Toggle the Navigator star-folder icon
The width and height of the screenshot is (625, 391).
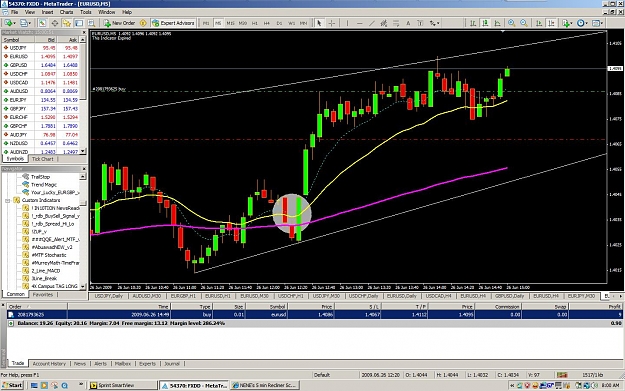[x=67, y=23]
